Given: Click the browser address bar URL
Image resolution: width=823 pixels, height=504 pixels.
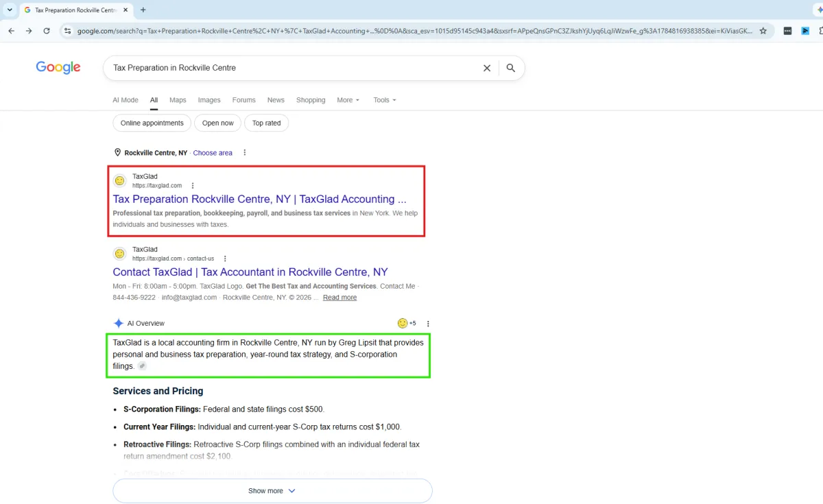Looking at the screenshot, I should tap(414, 31).
